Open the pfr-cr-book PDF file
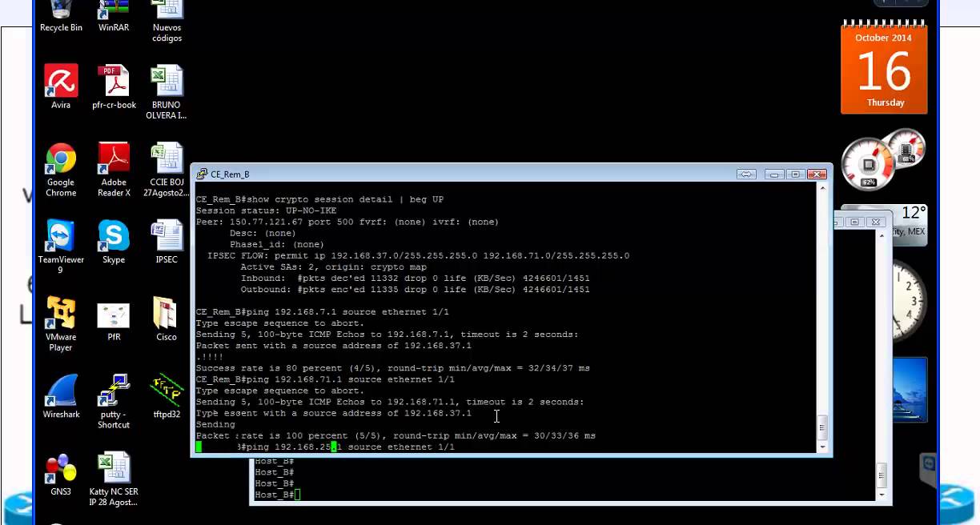 [x=114, y=86]
